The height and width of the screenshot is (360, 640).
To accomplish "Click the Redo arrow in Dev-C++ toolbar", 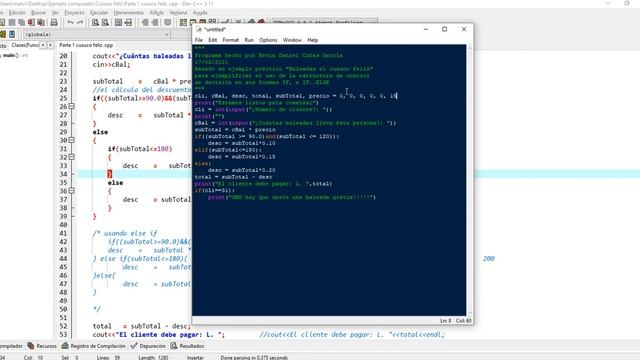I will point(80,22).
